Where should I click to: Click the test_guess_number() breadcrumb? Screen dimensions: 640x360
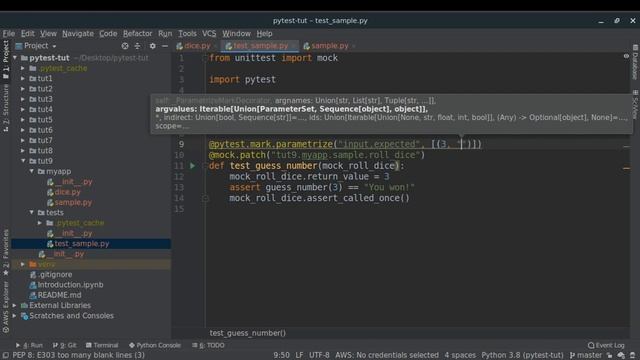(248, 333)
